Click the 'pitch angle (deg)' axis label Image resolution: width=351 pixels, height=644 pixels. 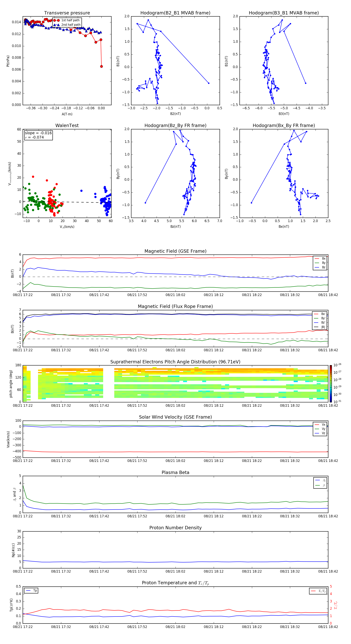pyautogui.click(x=11, y=384)
